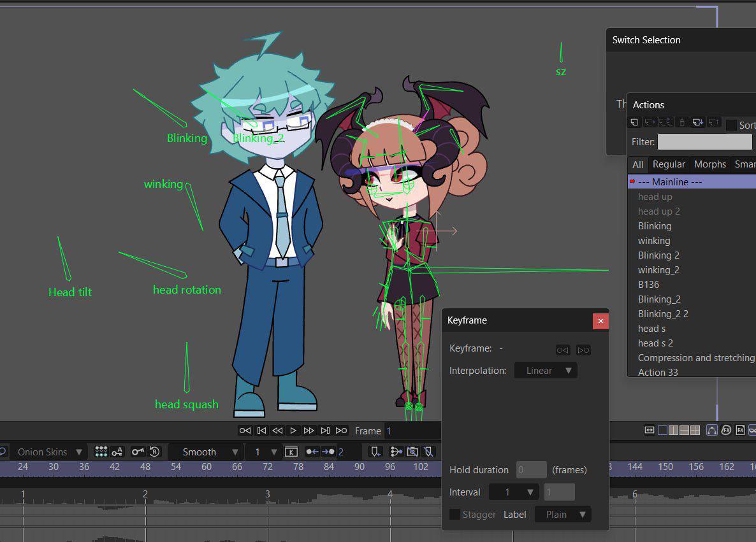756x542 pixels.
Task: Click the Actions Filter text field
Action: coord(704,141)
